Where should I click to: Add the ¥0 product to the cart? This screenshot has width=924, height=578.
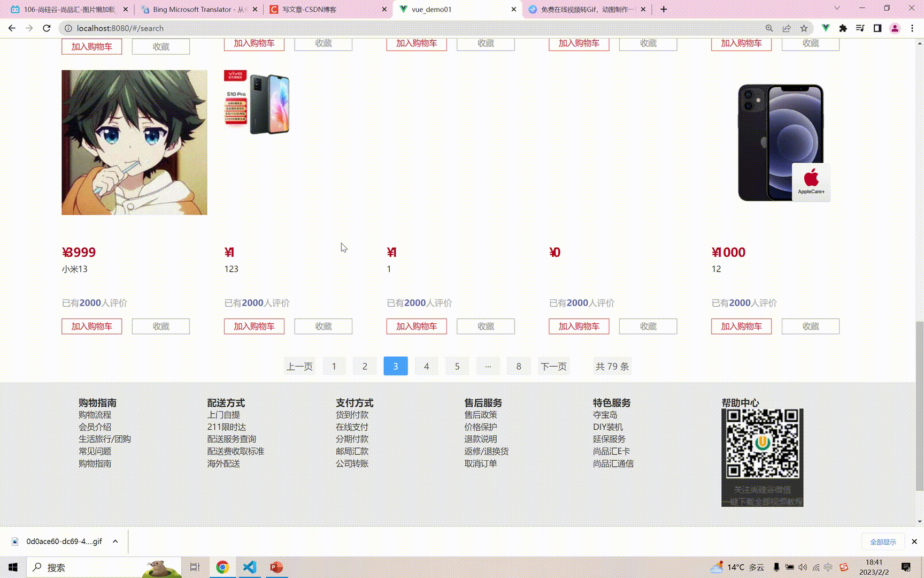[579, 326]
